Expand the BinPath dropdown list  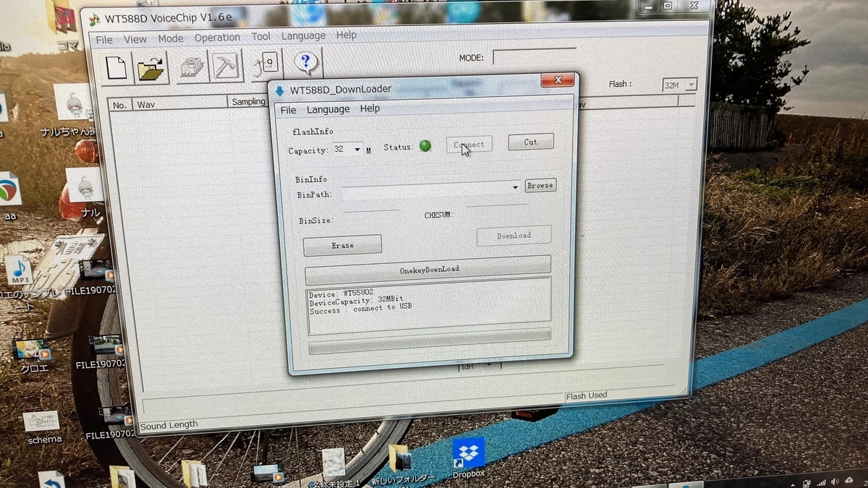point(516,187)
